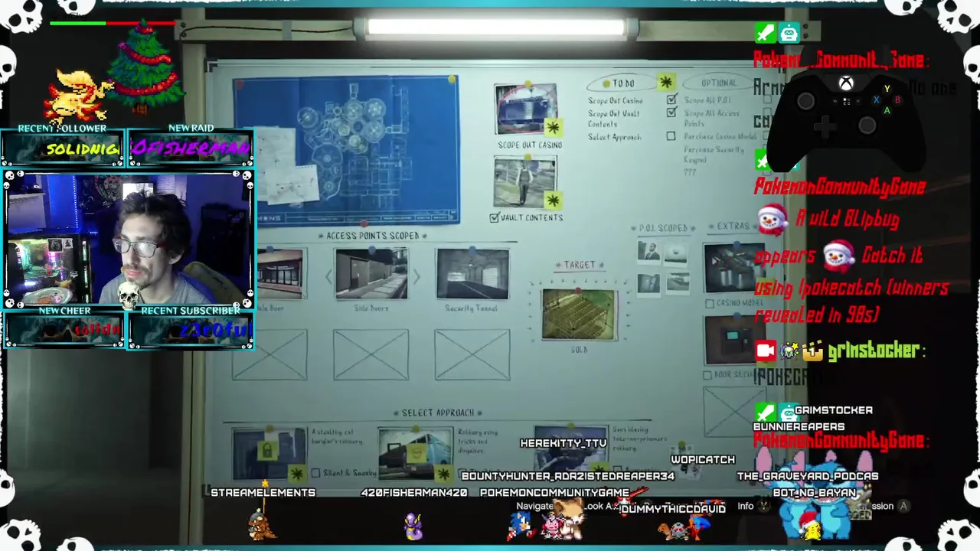Click the 420FISHERMAN420 viewer name
Screen dimensions: 980x551
(413, 493)
